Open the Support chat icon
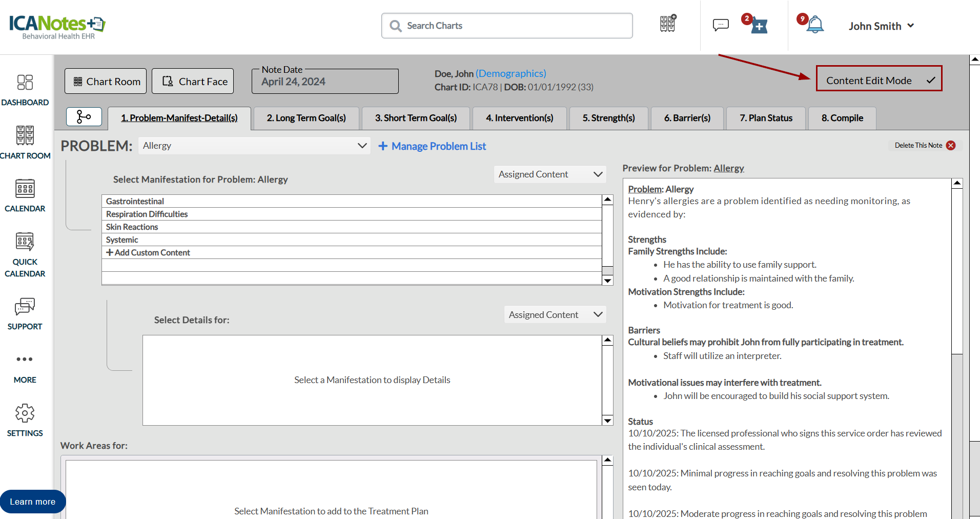Image resolution: width=980 pixels, height=519 pixels. pos(25,307)
